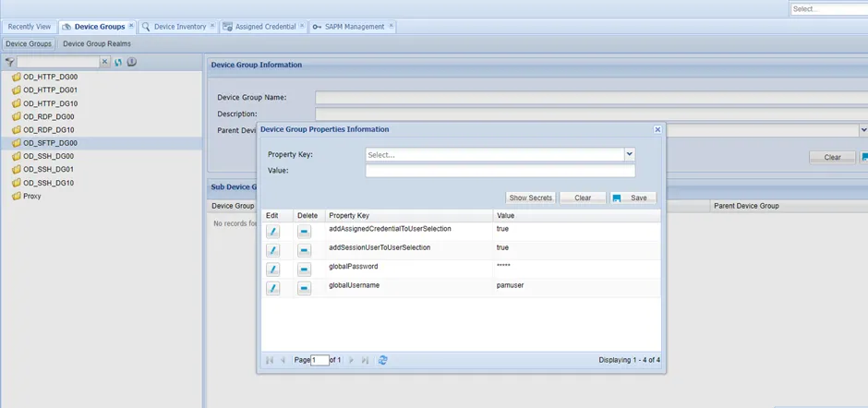Click the Description field
Screen dimensions: 868x408
coord(591,114)
